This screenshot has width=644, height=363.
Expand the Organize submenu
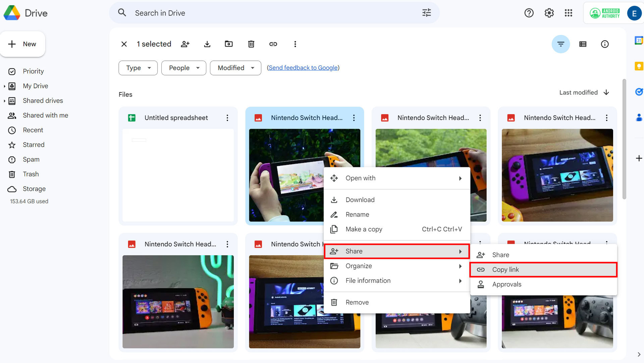(397, 266)
